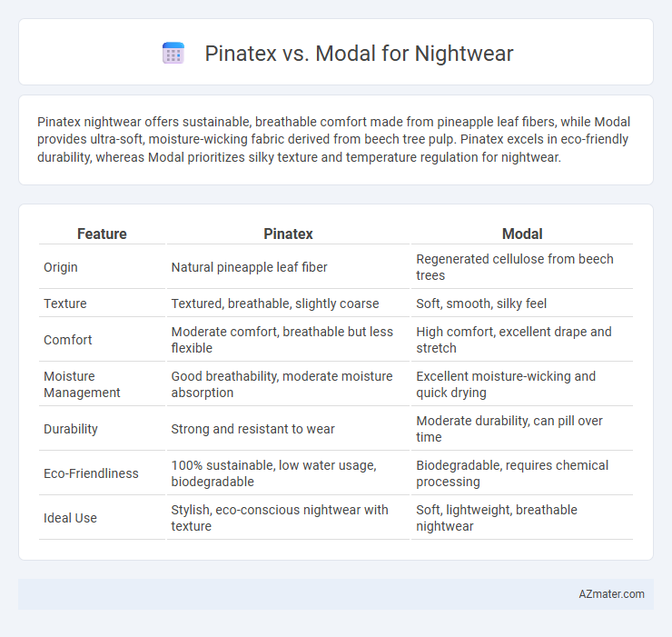The image size is (672, 637).
Task: Click 'Textured, breathable, slightly coarse' cell
Action: coord(288,304)
